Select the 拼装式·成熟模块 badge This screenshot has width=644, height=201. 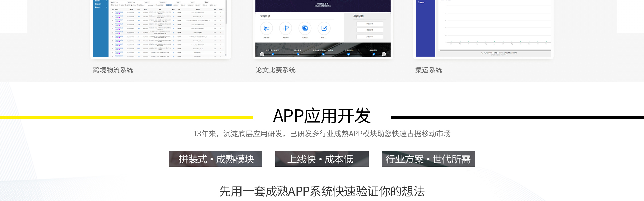(x=215, y=159)
